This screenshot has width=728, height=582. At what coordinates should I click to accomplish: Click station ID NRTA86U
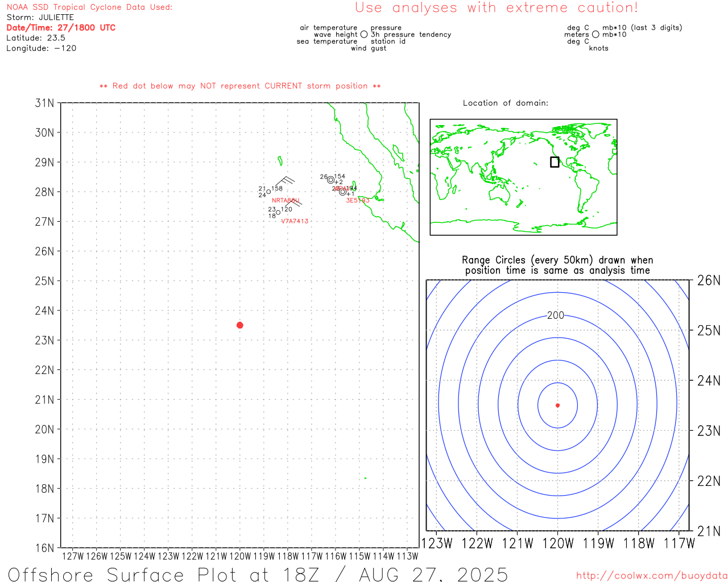(286, 201)
